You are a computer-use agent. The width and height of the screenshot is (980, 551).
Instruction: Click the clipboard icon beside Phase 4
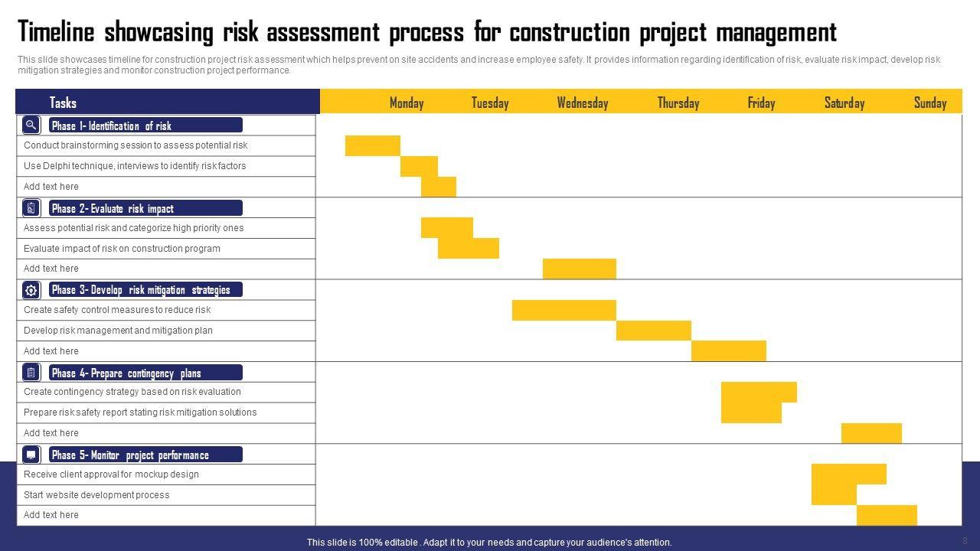pyautogui.click(x=31, y=373)
